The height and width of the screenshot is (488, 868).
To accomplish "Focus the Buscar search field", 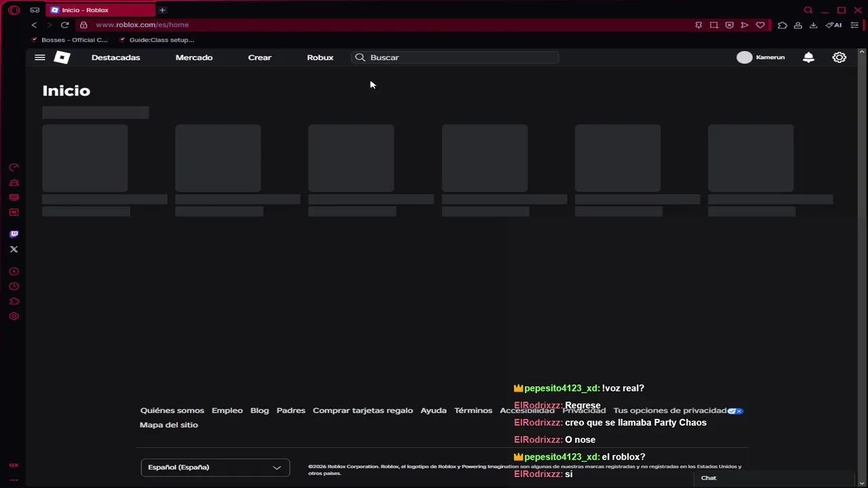I will pos(455,58).
